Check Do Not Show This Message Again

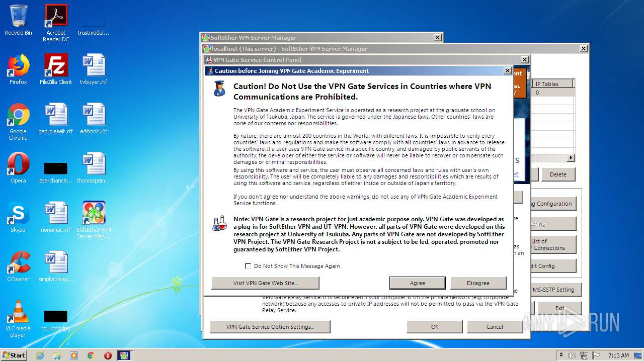[x=248, y=266]
